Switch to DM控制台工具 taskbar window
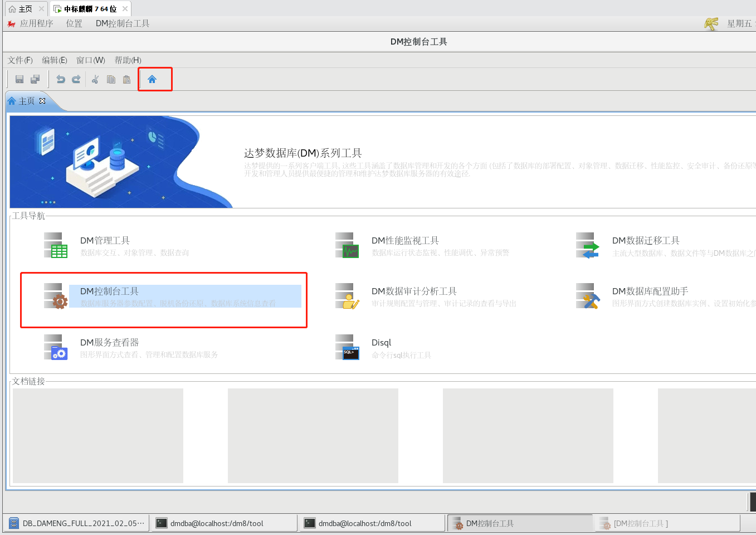The height and width of the screenshot is (535, 756). pyautogui.click(x=519, y=523)
